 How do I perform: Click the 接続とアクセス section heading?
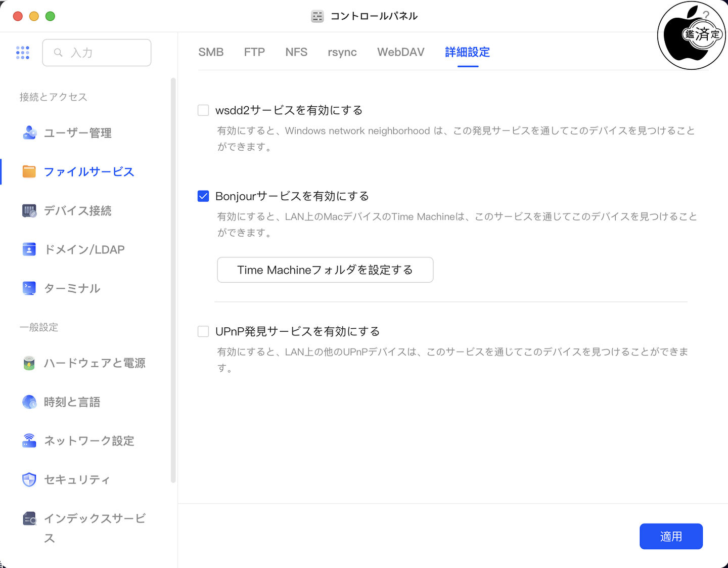(x=53, y=97)
